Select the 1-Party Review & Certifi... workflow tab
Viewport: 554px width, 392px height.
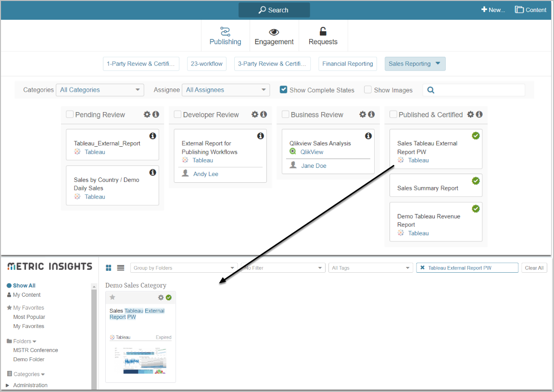point(141,63)
